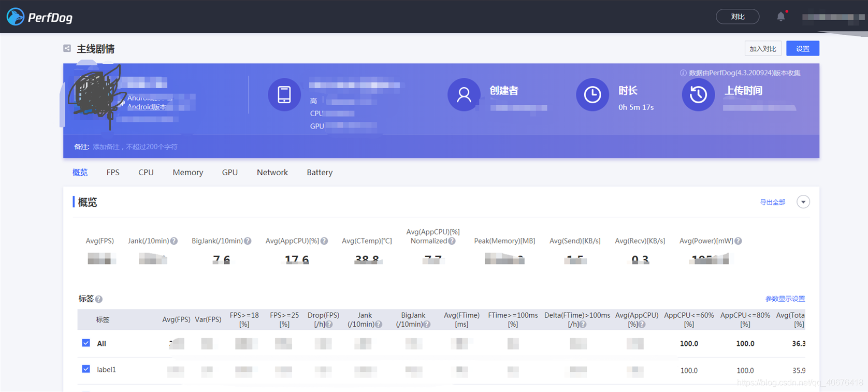The height and width of the screenshot is (392, 868).
Task: Click the device phone icon
Action: click(x=284, y=95)
